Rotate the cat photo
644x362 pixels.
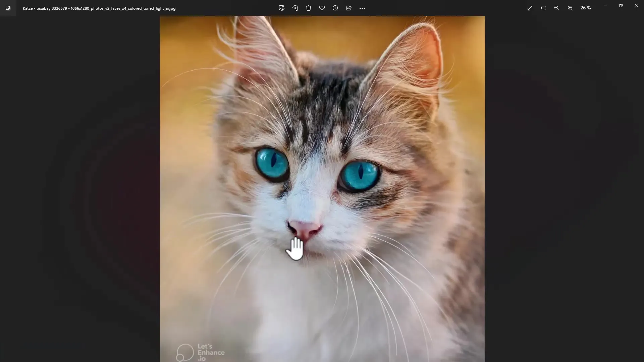[295, 8]
